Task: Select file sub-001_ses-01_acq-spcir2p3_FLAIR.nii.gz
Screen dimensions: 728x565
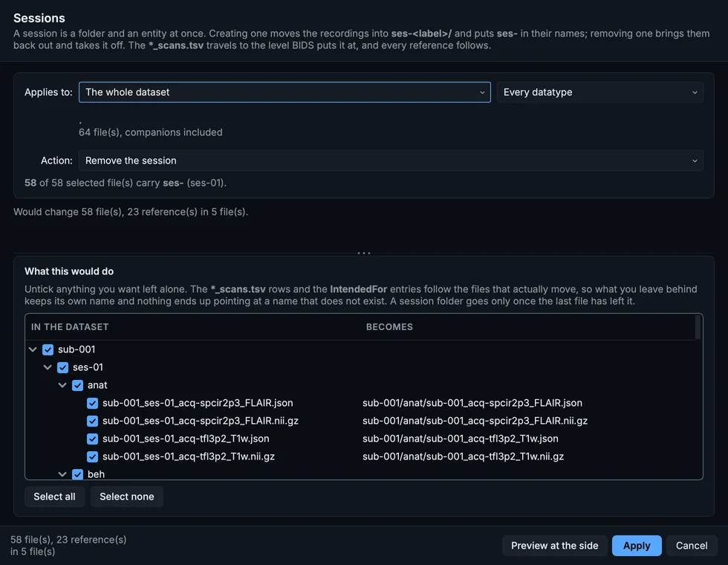Action: (x=201, y=421)
